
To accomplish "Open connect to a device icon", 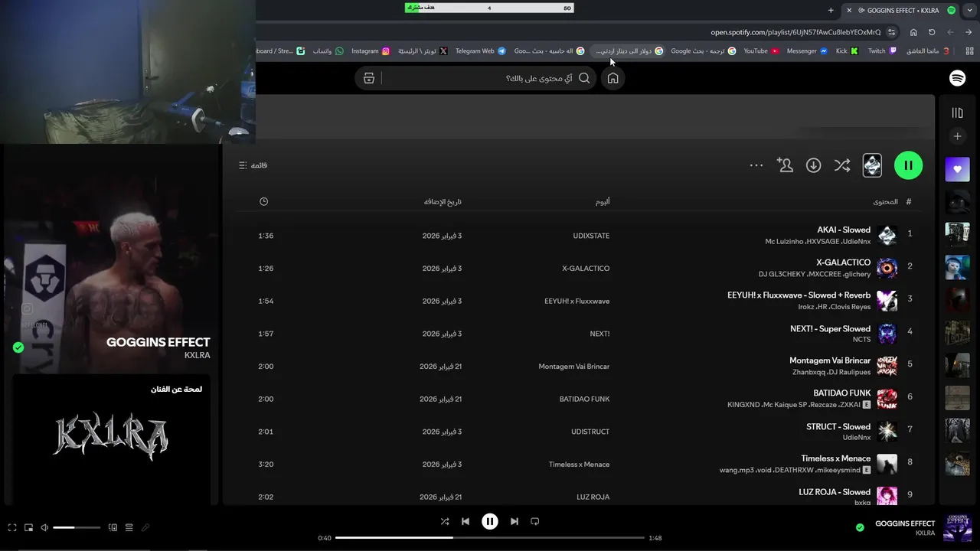I will pyautogui.click(x=113, y=527).
